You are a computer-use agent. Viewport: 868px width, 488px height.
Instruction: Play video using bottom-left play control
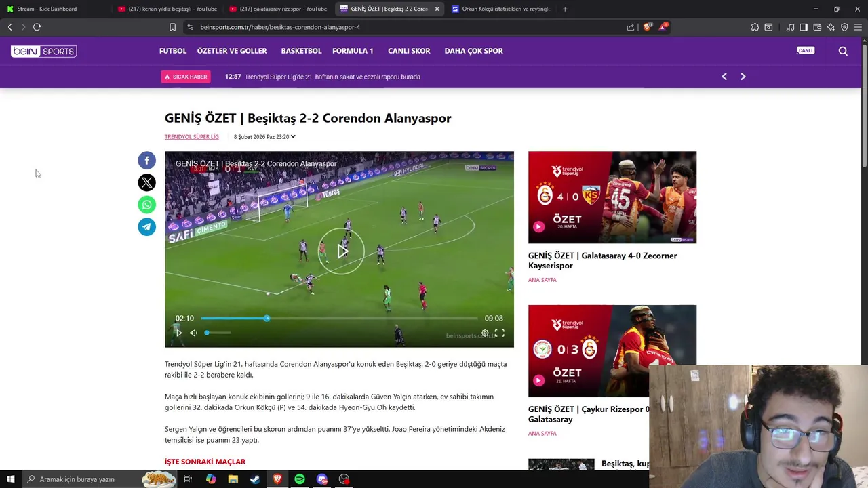click(x=178, y=333)
